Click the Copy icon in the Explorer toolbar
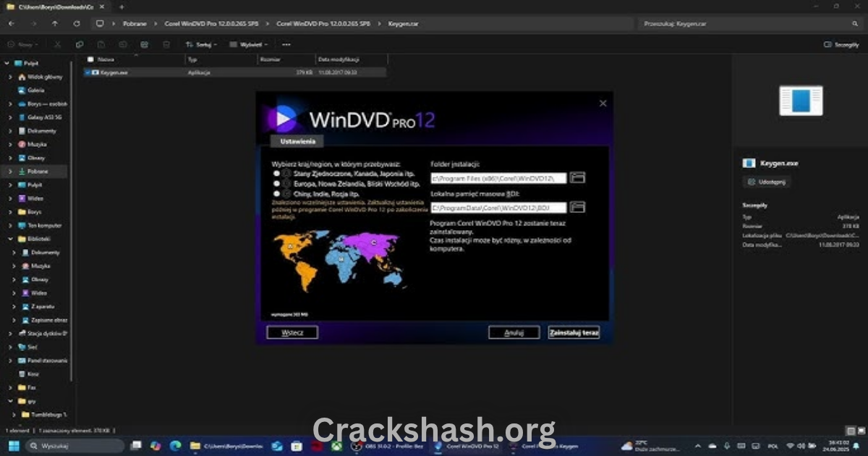Screen dimensions: 868x456 pyautogui.click(x=80, y=44)
